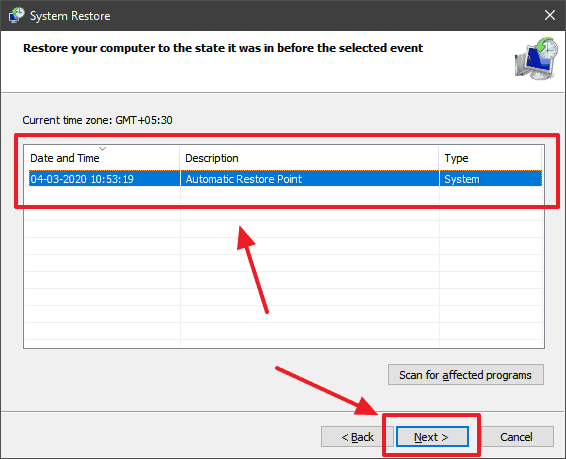
Task: Cancel the restore wizard
Action: (516, 437)
